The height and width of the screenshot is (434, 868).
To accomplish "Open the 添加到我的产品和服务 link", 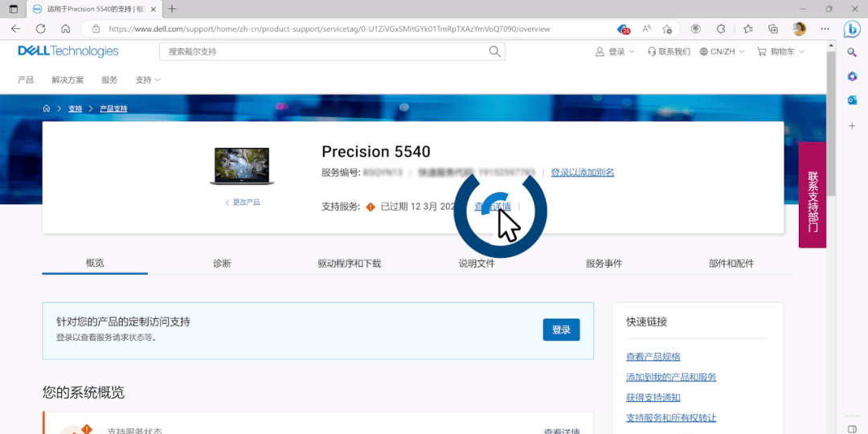I will coord(671,377).
